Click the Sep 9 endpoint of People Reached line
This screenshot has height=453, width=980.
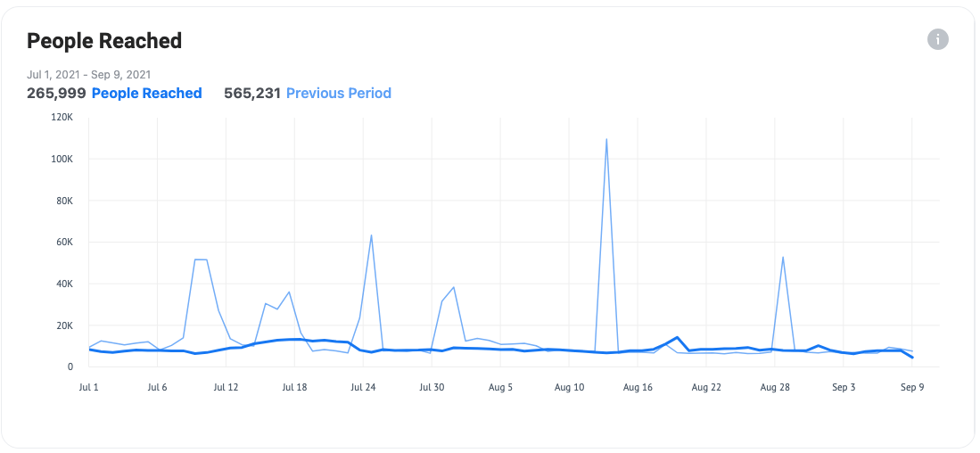(x=912, y=358)
